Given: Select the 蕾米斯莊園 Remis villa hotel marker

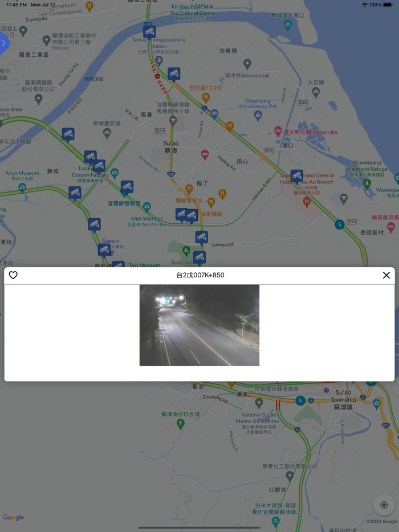Looking at the screenshot, I should click(278, 132).
